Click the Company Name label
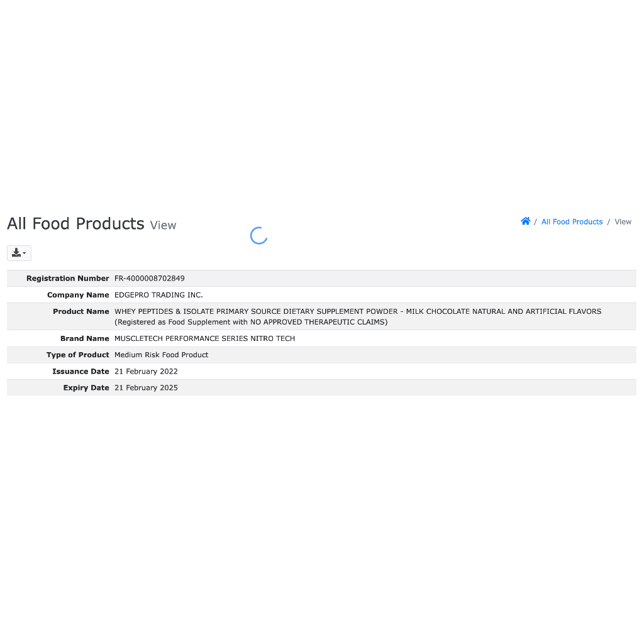 [78, 295]
